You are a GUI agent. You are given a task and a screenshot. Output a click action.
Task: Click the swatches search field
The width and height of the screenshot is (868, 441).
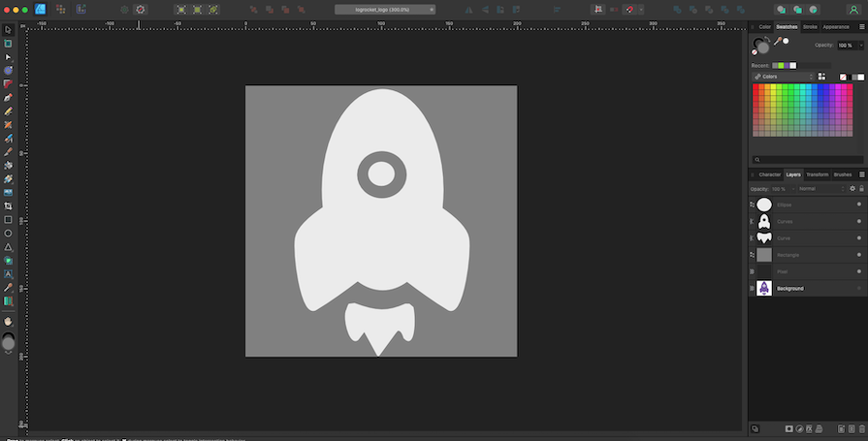pos(810,160)
